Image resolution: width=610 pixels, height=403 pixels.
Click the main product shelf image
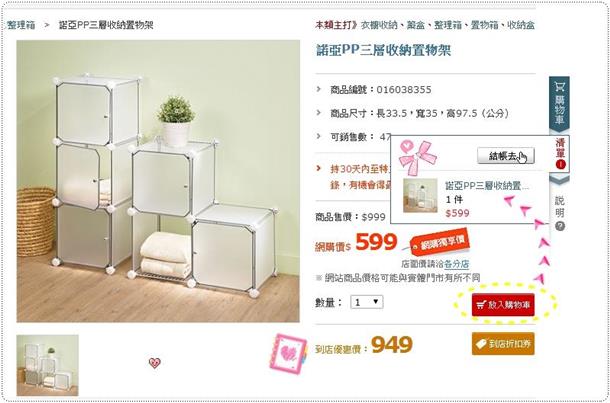[x=158, y=181]
